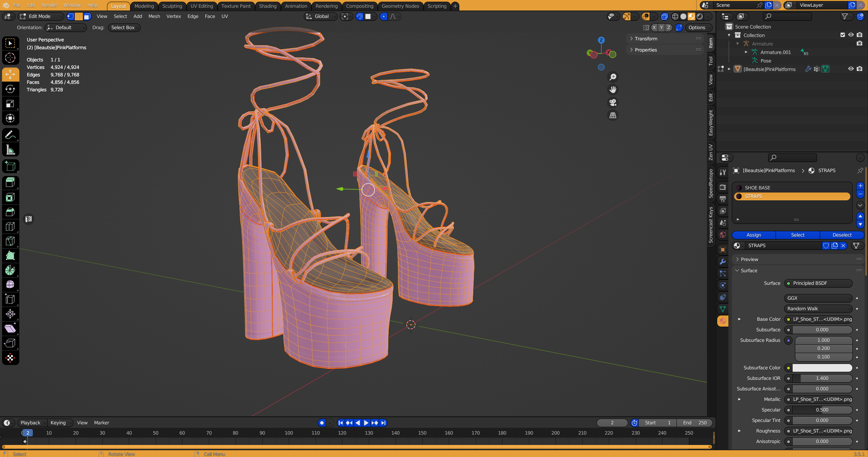Select the Cursor tool in toolbar
This screenshot has width=868, height=457.
coord(10,58)
